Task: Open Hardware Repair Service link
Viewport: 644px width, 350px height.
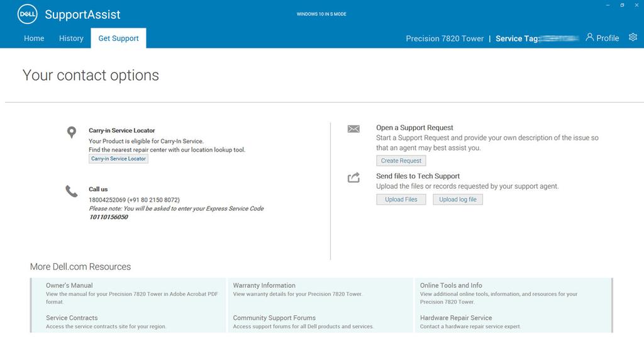Action: coord(456,318)
